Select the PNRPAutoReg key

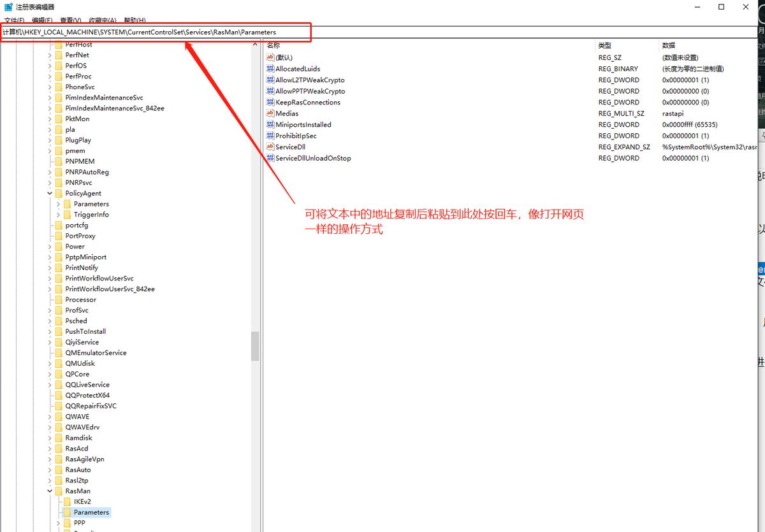[87, 172]
